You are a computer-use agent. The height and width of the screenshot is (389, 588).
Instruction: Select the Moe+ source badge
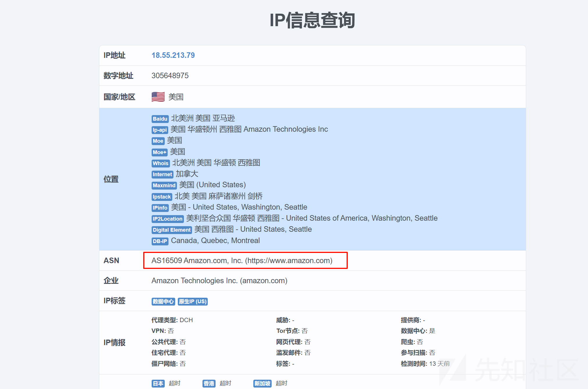click(x=159, y=152)
